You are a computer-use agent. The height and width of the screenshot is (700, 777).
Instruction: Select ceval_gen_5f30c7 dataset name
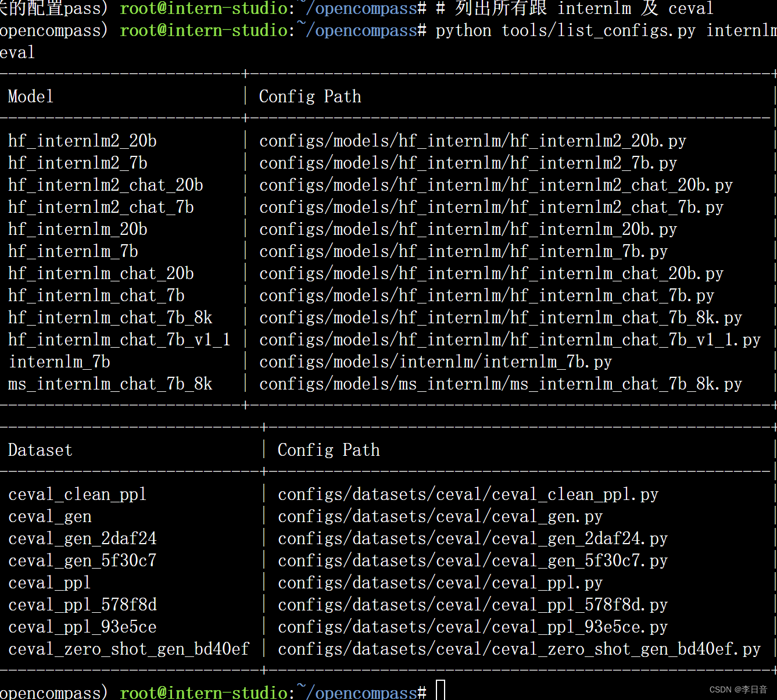click(x=83, y=561)
